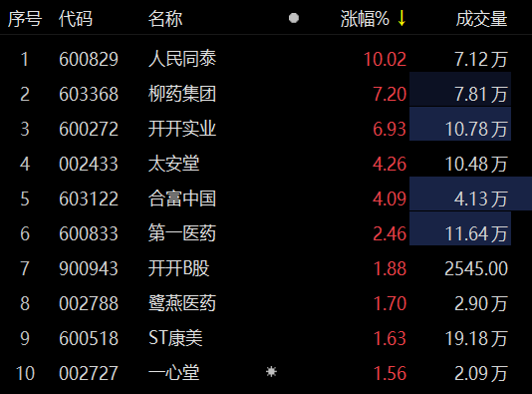Click the 1.63 percent gain value

[390, 339]
